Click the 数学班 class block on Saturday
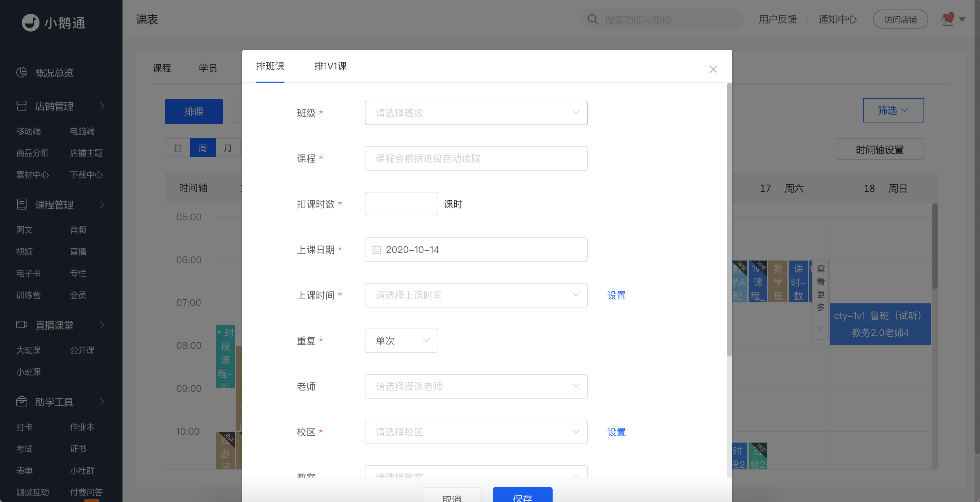This screenshot has height=502, width=980. (778, 281)
